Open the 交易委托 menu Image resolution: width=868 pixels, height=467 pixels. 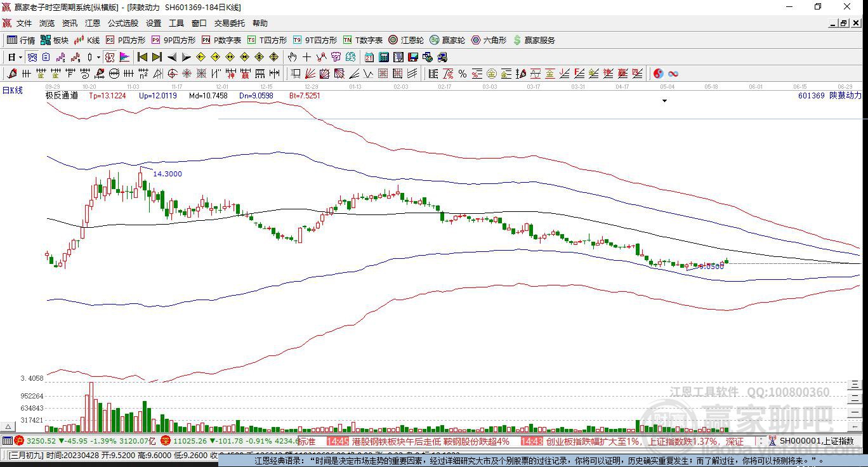pyautogui.click(x=230, y=23)
